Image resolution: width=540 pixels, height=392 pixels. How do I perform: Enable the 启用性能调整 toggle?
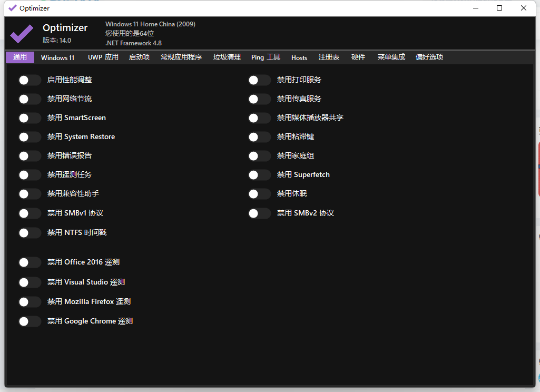coord(30,80)
